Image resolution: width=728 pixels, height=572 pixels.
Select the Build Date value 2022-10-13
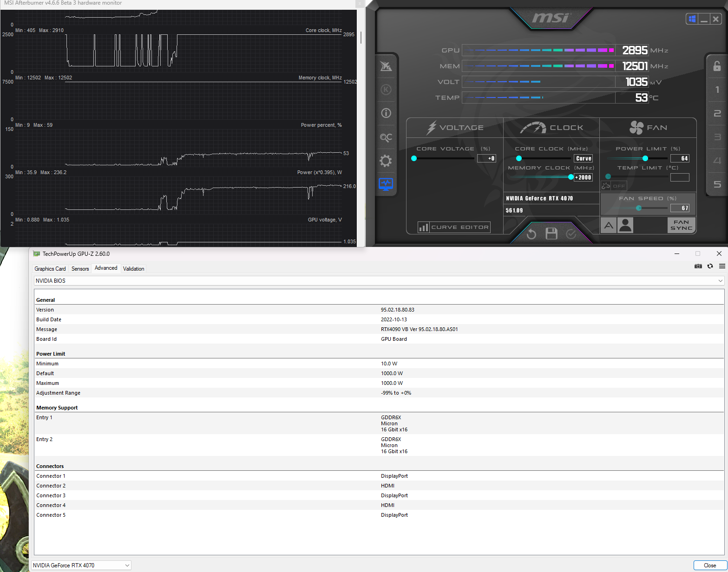click(x=394, y=319)
